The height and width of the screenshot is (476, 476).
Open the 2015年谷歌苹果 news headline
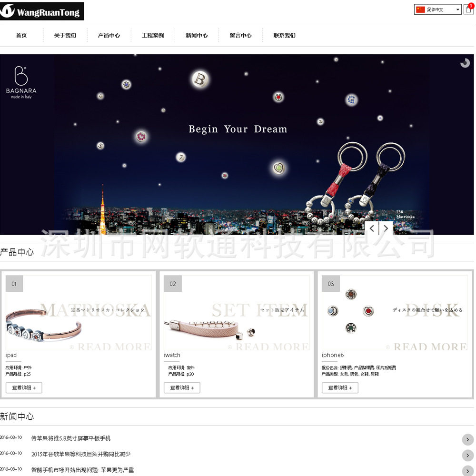pos(81,454)
